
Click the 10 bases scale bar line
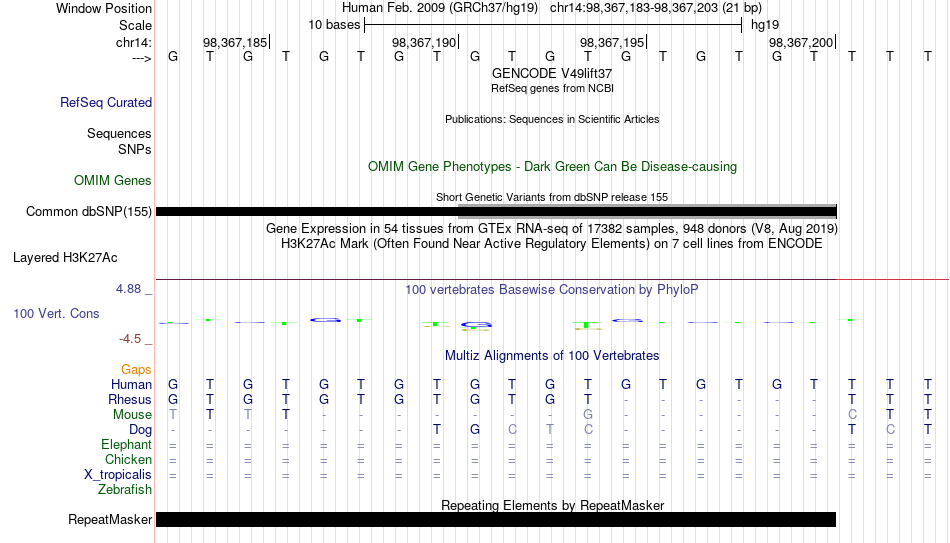(x=553, y=25)
